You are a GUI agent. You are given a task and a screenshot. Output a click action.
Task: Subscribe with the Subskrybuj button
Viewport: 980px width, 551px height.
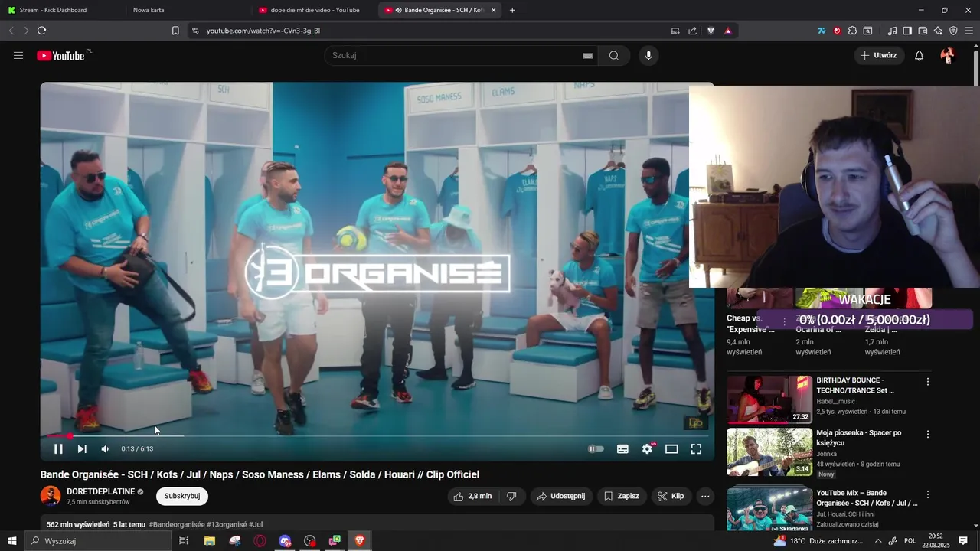coord(182,496)
